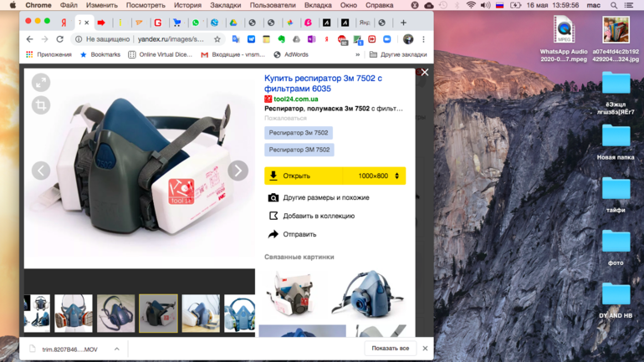Open the Wi-Fi status menu
The width and height of the screenshot is (644, 362).
tap(471, 5)
